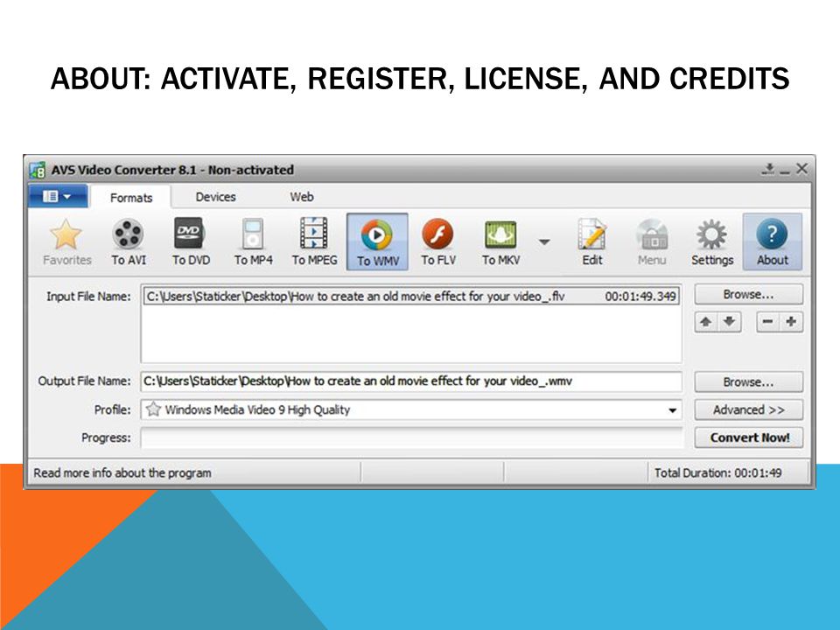Screen dimensions: 840x630
Task: Click 'Read more info about the program' status
Action: [x=122, y=473]
